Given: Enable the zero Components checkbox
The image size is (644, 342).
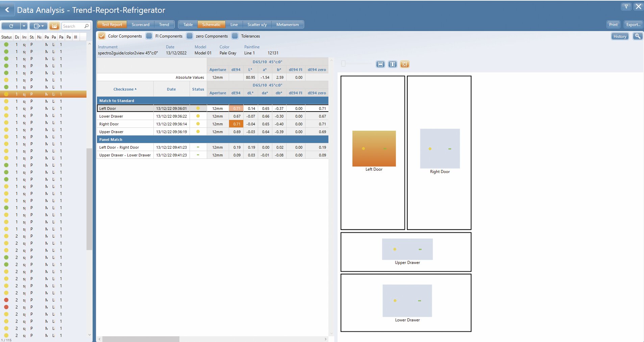Looking at the screenshot, I should click(190, 36).
